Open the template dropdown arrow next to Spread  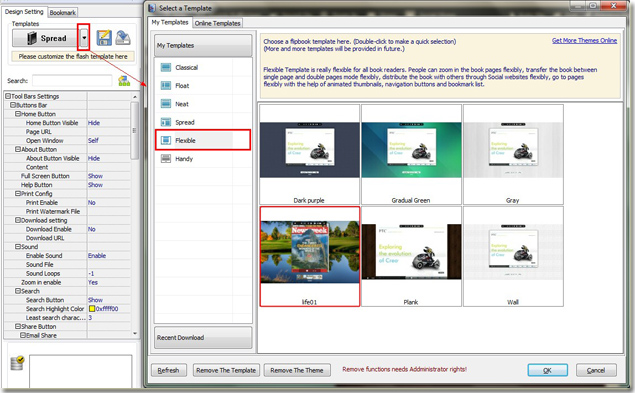point(84,38)
